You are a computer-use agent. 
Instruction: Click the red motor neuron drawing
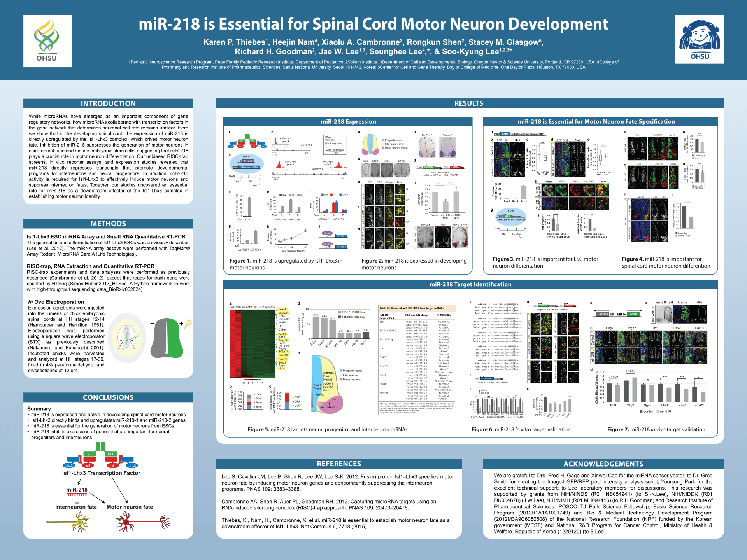(143, 521)
